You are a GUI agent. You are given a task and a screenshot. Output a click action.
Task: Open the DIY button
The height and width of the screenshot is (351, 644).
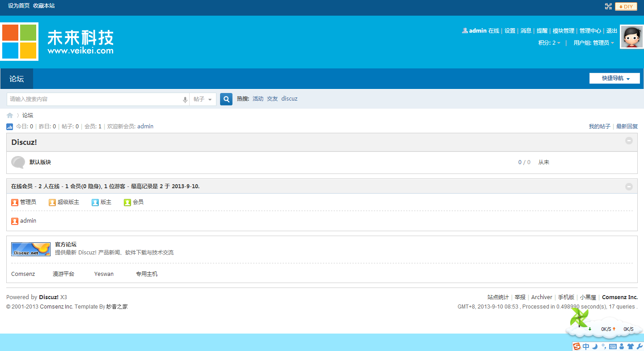pyautogui.click(x=626, y=6)
